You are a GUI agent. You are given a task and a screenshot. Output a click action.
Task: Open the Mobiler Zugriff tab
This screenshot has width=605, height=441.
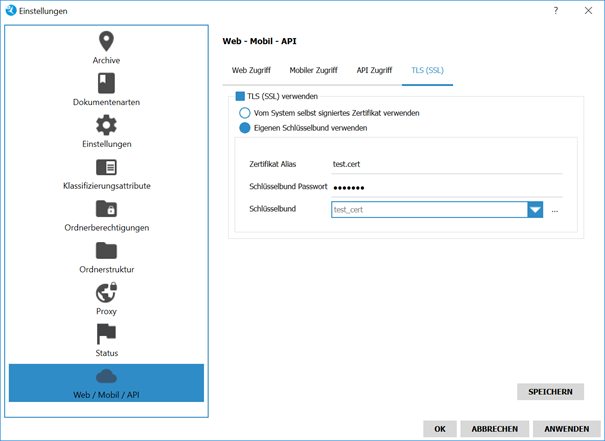(314, 71)
